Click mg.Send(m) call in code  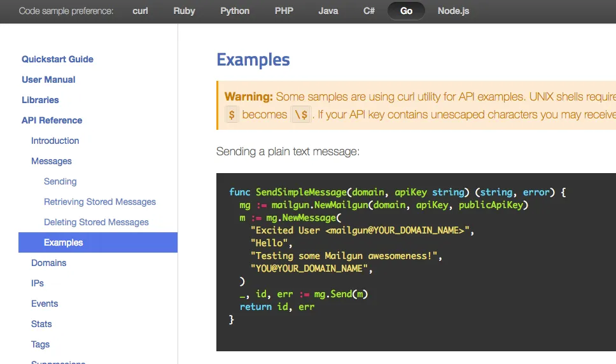(340, 294)
